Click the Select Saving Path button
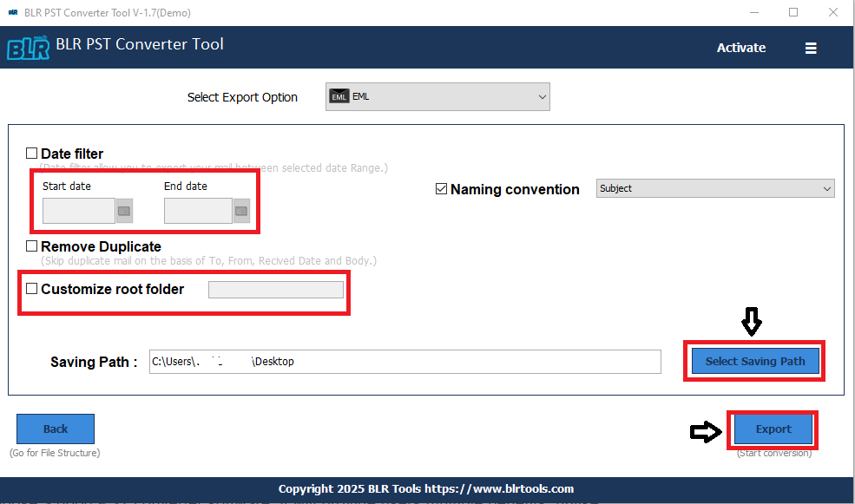855x504 pixels. pos(753,361)
